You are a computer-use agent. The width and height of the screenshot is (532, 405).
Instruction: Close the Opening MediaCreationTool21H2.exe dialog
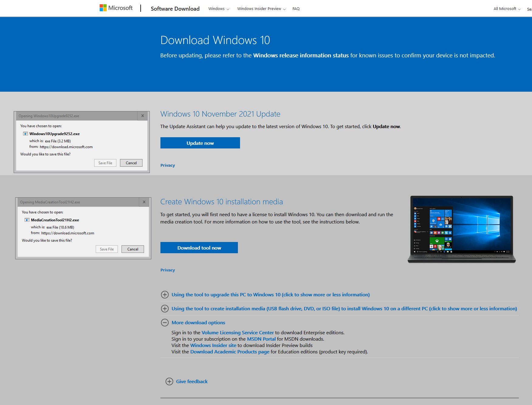[x=144, y=202]
